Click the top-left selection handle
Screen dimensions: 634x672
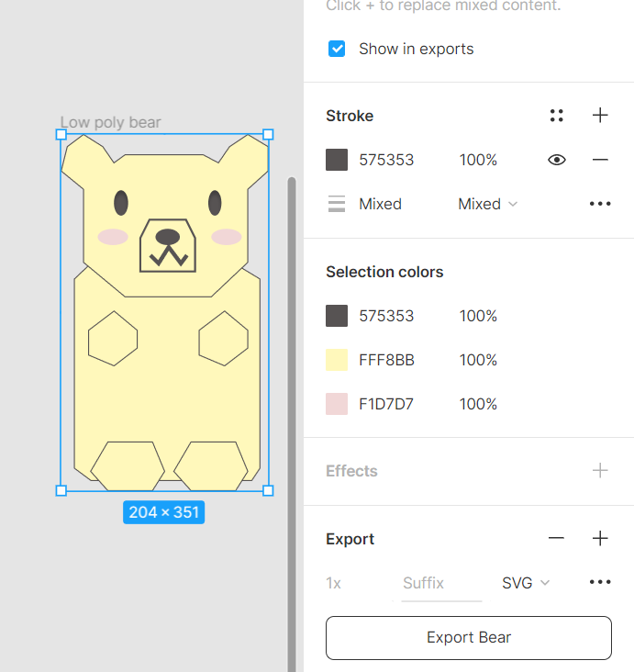[x=61, y=135]
